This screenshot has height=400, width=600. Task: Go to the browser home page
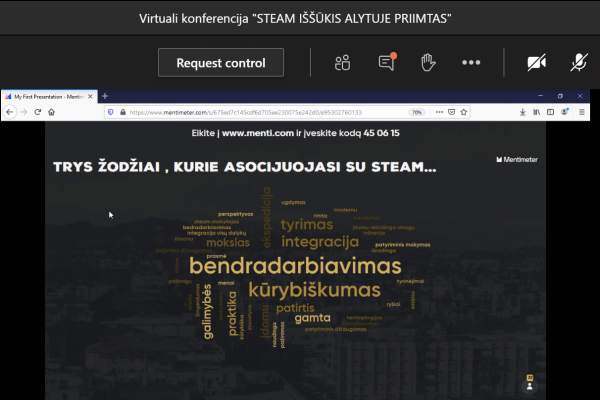point(51,112)
